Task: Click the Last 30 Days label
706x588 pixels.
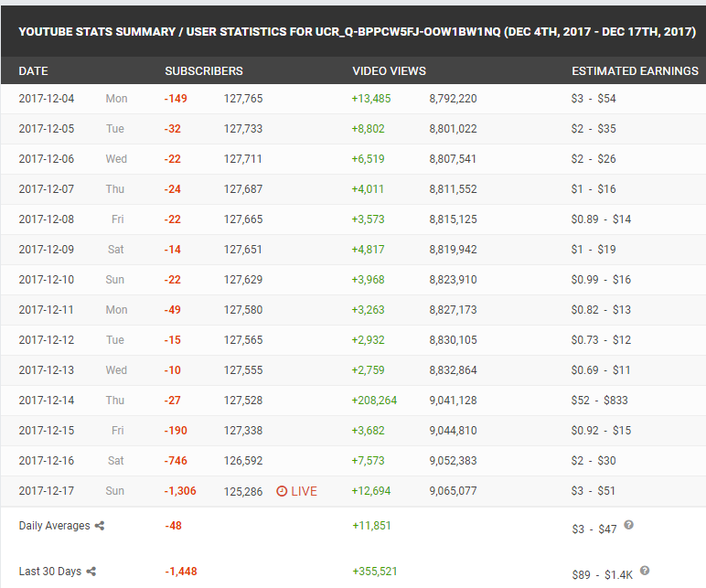Action: (x=50, y=572)
